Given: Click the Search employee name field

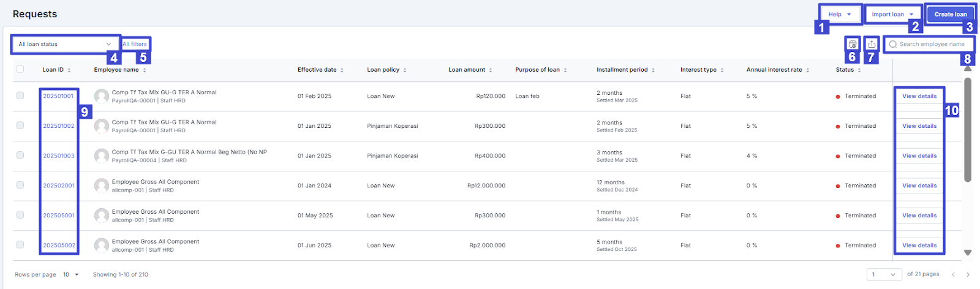Looking at the screenshot, I should tap(931, 44).
